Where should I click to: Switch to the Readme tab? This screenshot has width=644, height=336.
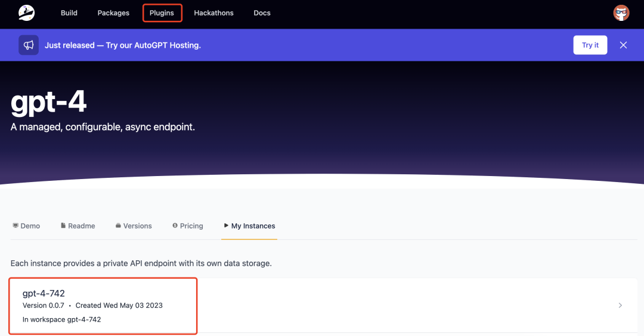(x=78, y=226)
